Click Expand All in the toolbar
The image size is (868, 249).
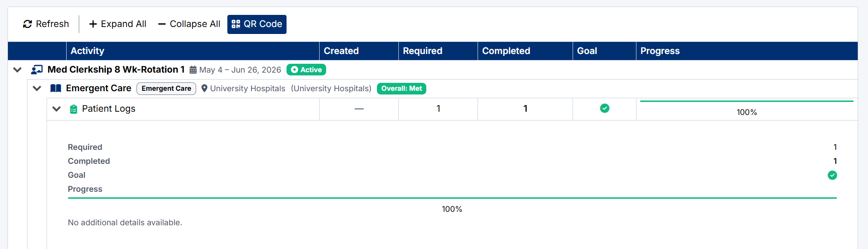(x=117, y=24)
